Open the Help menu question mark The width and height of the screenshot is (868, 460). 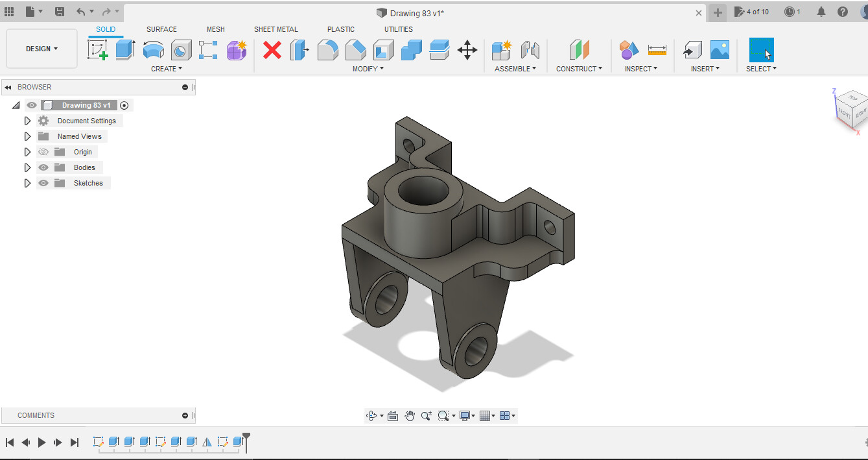coord(842,12)
